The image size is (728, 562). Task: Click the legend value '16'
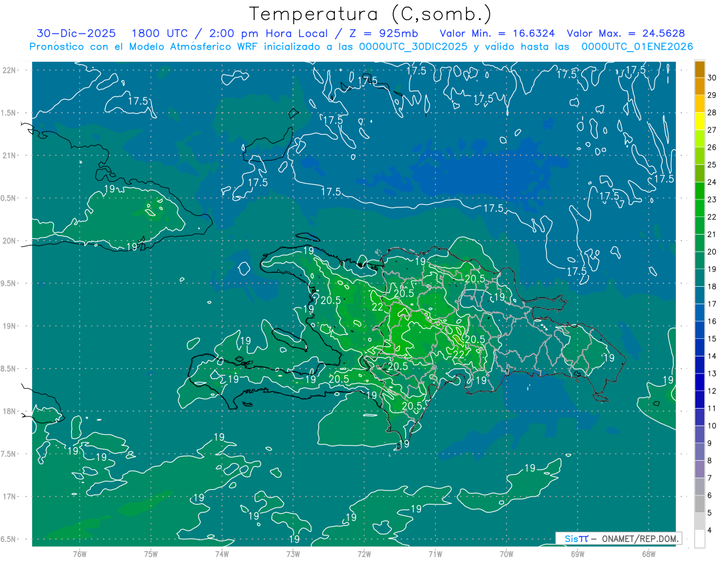tap(713, 321)
